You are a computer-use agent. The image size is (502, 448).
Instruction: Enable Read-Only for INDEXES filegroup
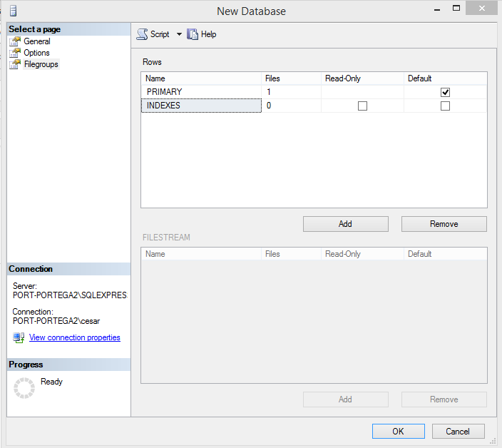click(362, 106)
